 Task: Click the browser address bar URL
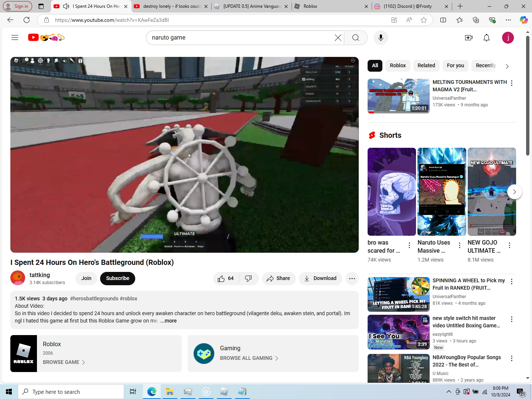(112, 20)
